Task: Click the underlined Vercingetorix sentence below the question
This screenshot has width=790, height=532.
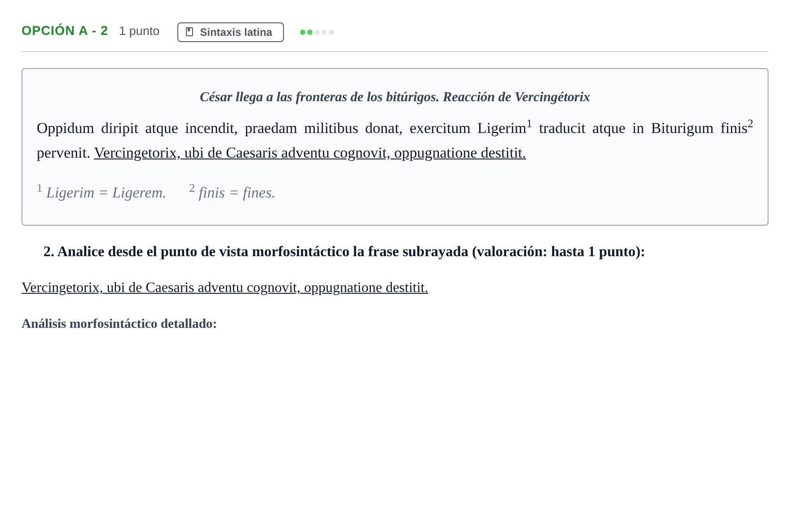Action: point(225,287)
